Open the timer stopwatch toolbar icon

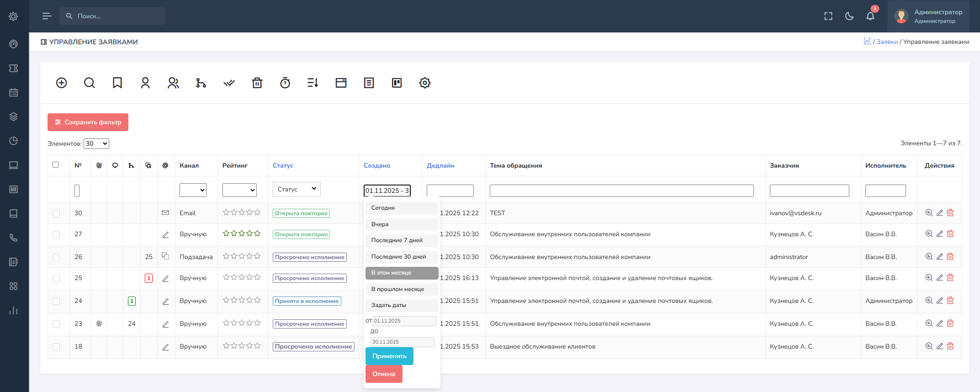pos(285,83)
